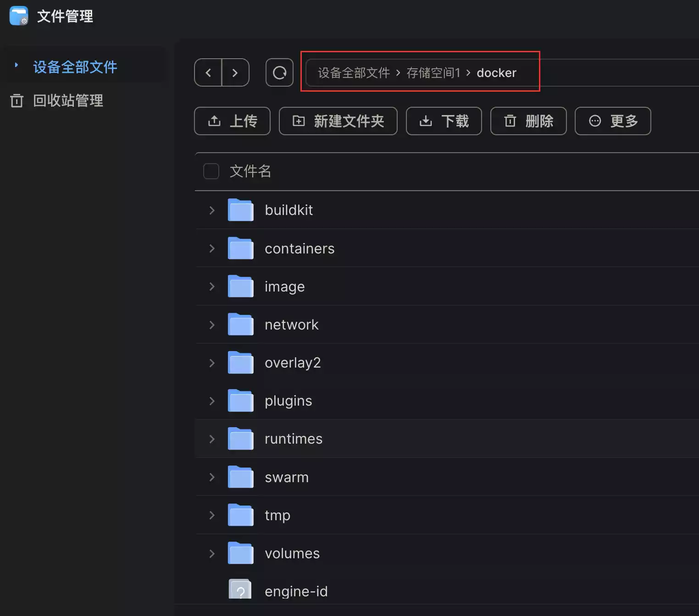This screenshot has height=616, width=699.
Task: Go to 存储空间1 in breadcrumb path
Action: coord(433,73)
